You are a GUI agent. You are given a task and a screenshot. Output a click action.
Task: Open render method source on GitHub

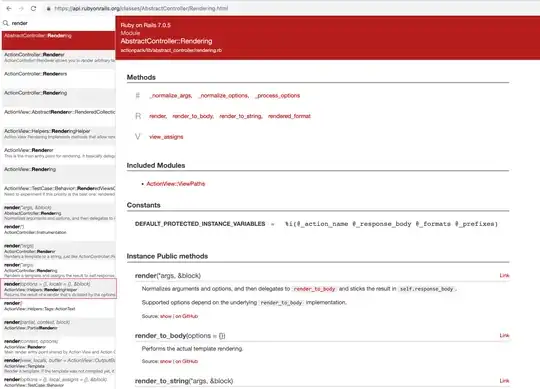(187, 316)
